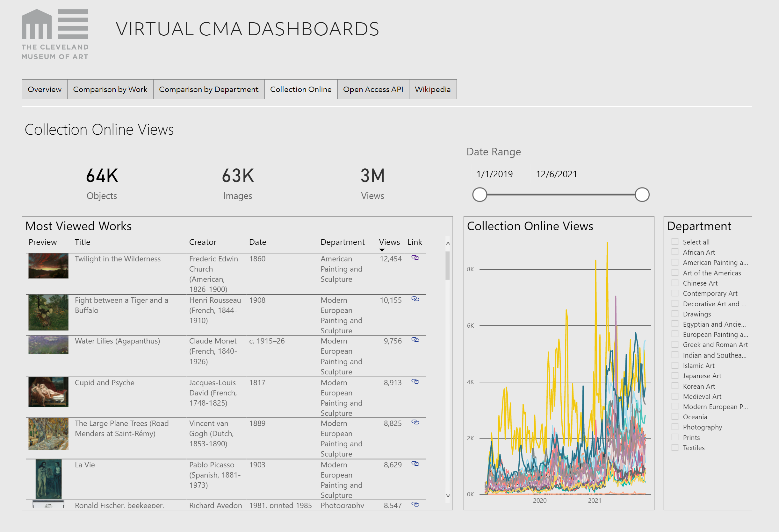The image size is (779, 532).
Task: Open link icon in La Vie row
Action: tap(415, 464)
